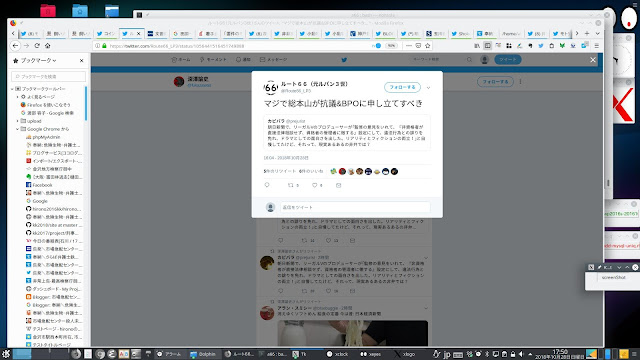Screen dimensions: 640x360
Task: Collapse the ブックマークツールバー folder
Action: coord(13,89)
